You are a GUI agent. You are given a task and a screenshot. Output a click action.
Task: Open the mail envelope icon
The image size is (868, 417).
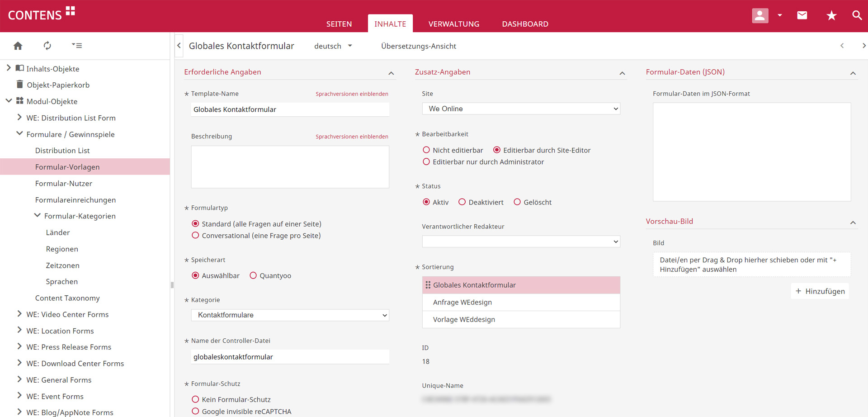pos(802,15)
